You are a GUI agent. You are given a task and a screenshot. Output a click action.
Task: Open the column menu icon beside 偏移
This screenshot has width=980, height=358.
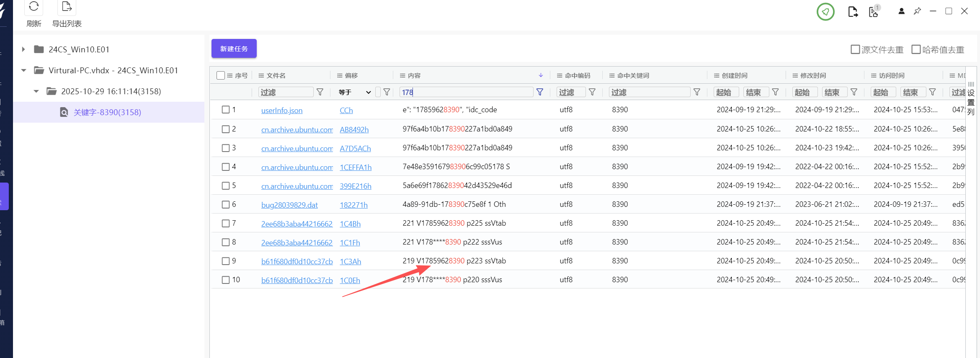point(340,76)
